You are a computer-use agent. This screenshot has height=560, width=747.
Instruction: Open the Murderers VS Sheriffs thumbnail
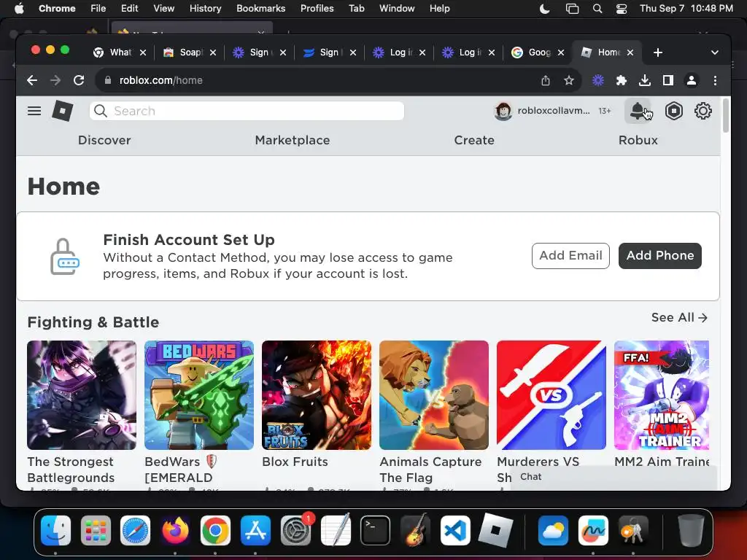(x=551, y=394)
